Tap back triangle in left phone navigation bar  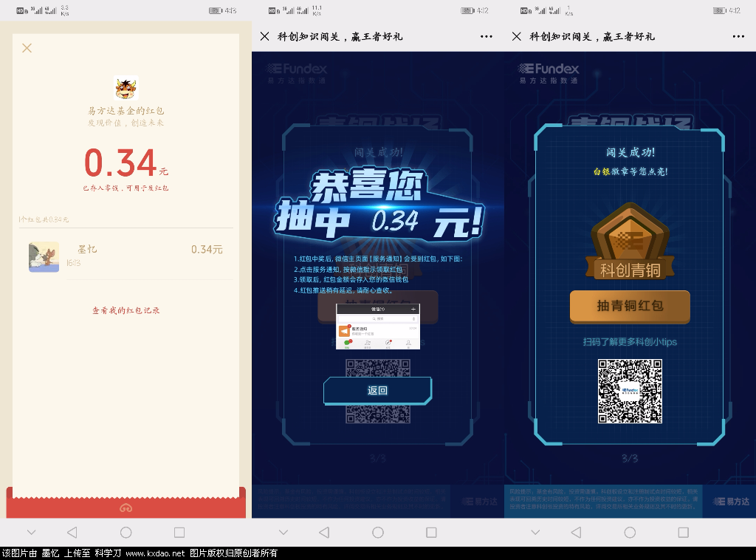(x=72, y=532)
